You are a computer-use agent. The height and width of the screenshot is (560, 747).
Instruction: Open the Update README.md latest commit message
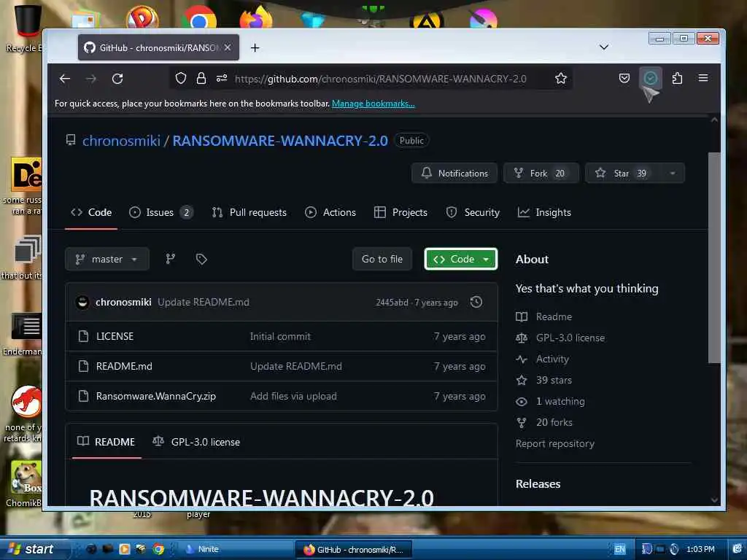click(204, 302)
